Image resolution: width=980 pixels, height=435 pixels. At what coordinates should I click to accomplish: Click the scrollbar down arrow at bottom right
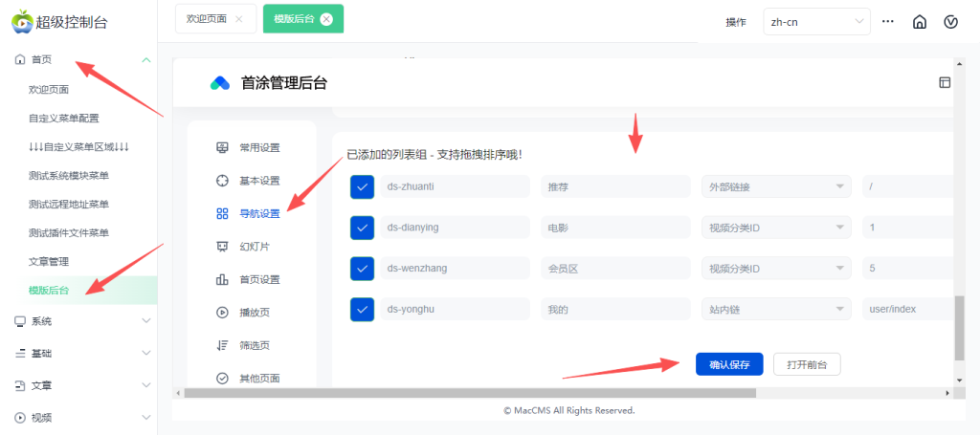[959, 381]
